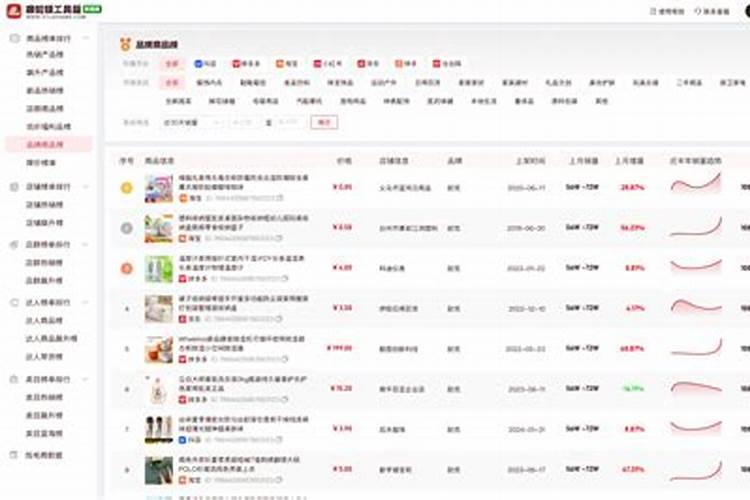This screenshot has height=500, width=750.
Task: Open the product title in the ¥199.00 row
Action: [x=242, y=344]
